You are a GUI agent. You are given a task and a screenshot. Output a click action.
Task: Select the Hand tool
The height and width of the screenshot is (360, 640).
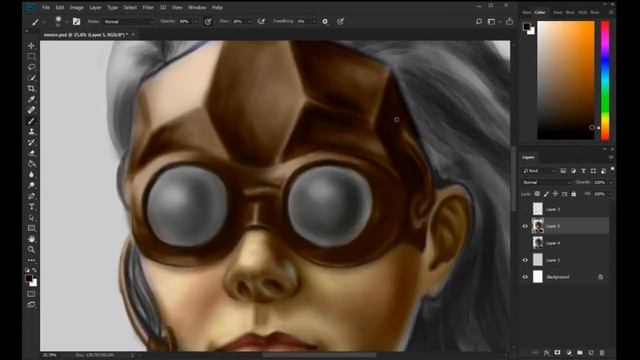point(31,239)
